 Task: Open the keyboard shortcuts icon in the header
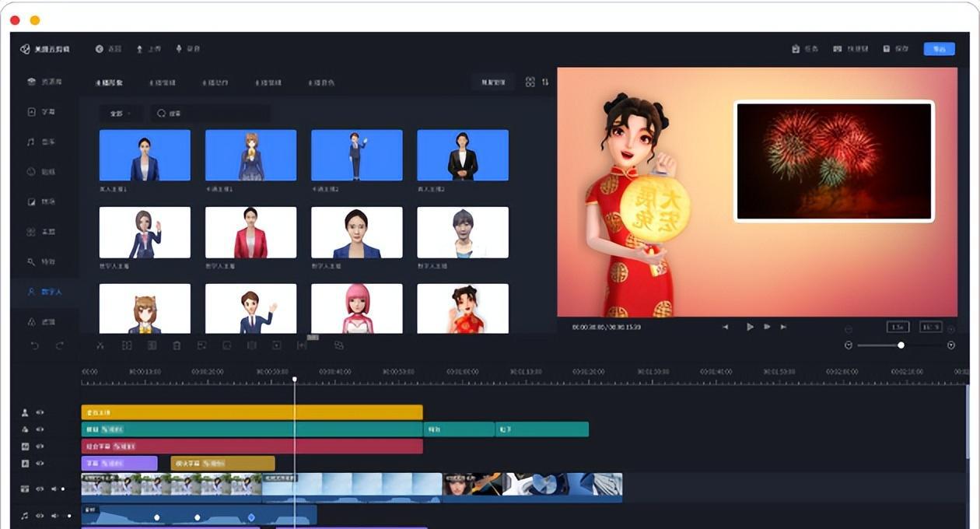click(x=838, y=49)
